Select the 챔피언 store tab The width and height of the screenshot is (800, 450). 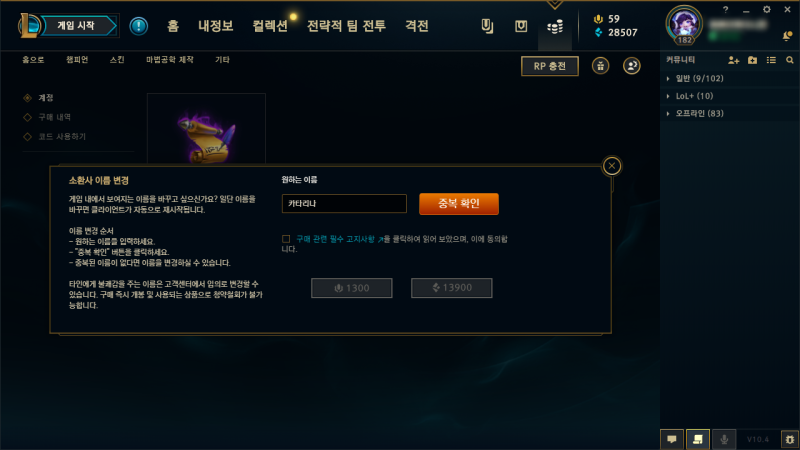(x=77, y=60)
